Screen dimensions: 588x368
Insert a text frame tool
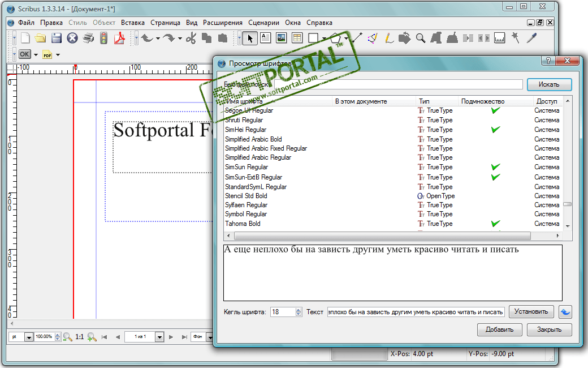click(266, 38)
